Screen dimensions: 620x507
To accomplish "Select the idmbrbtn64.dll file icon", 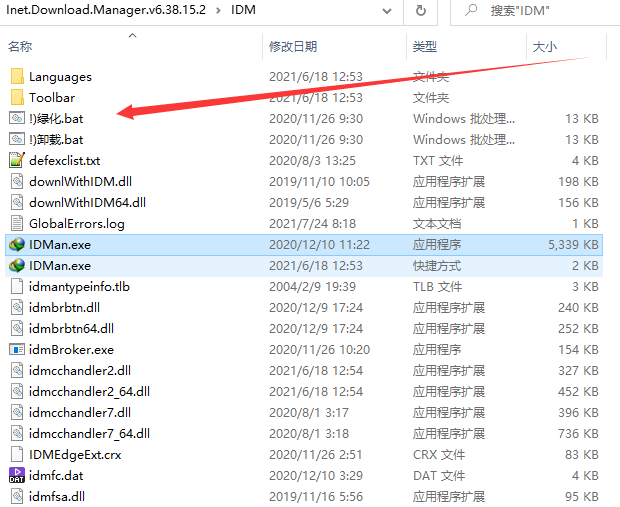I will (17, 328).
